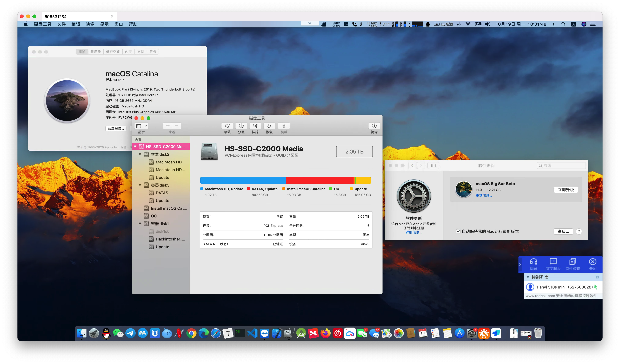The width and height of the screenshot is (620, 364).
Task: Collapse the 容器 disk3 container
Action: (140, 185)
